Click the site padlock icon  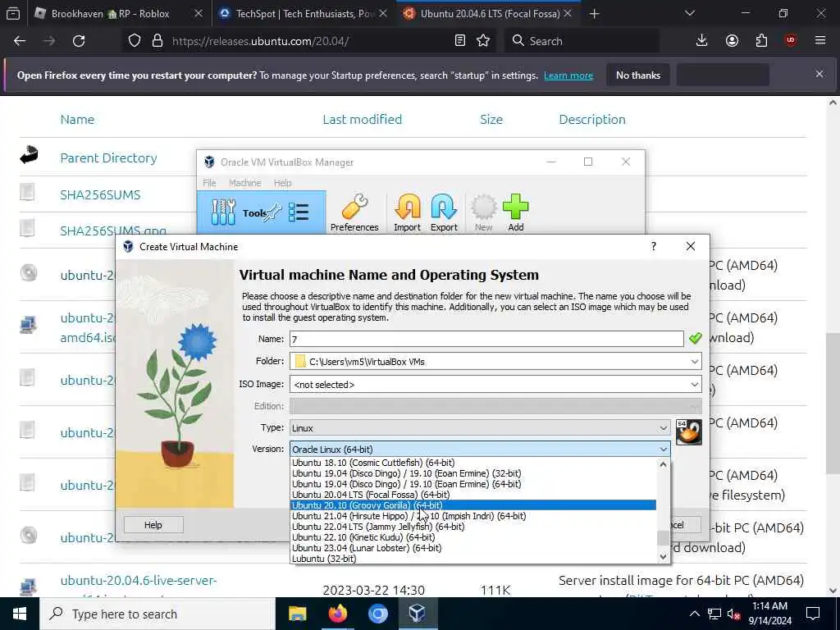pos(157,41)
